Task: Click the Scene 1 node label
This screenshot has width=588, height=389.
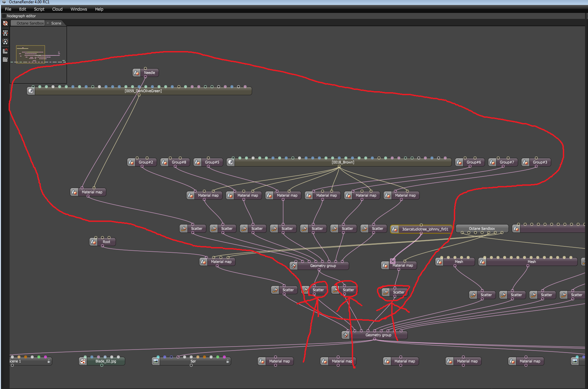Action: tap(15, 361)
